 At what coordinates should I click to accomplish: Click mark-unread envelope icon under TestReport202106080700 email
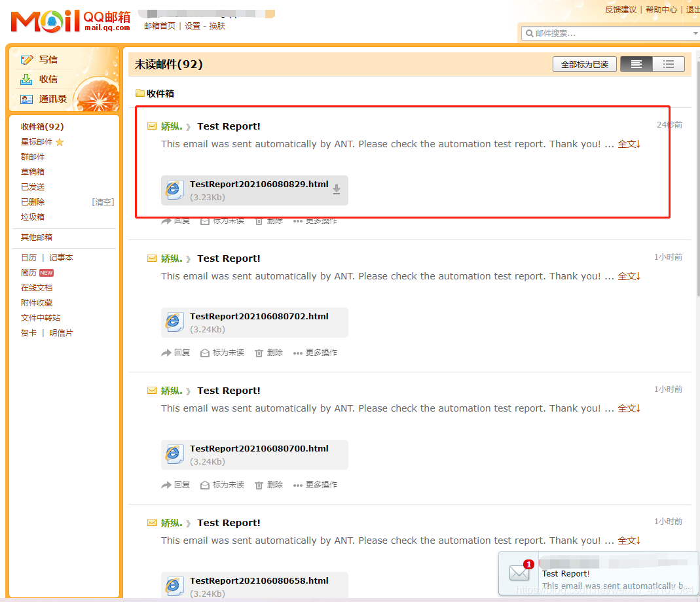205,485
